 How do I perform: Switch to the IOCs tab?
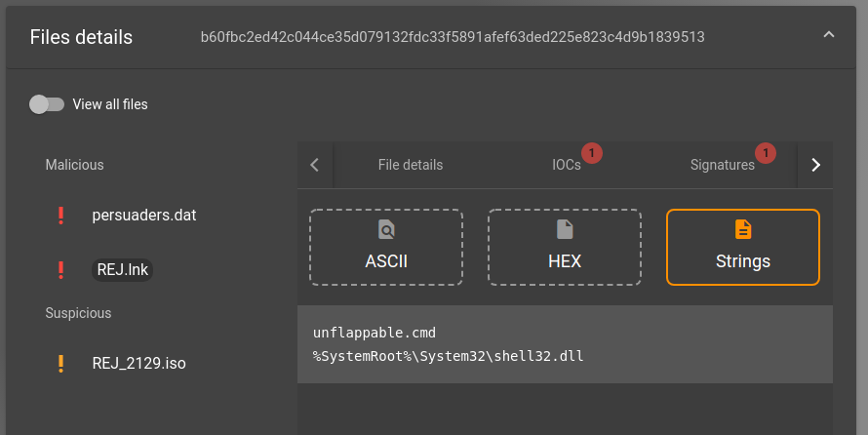tap(567, 165)
